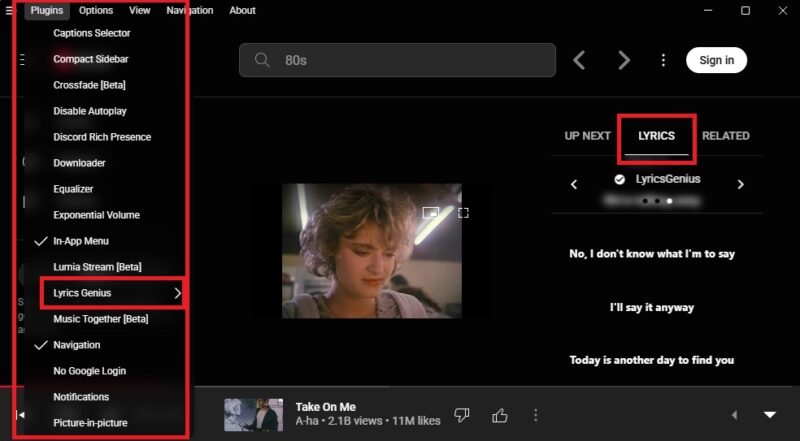Open the About menu

(x=242, y=10)
